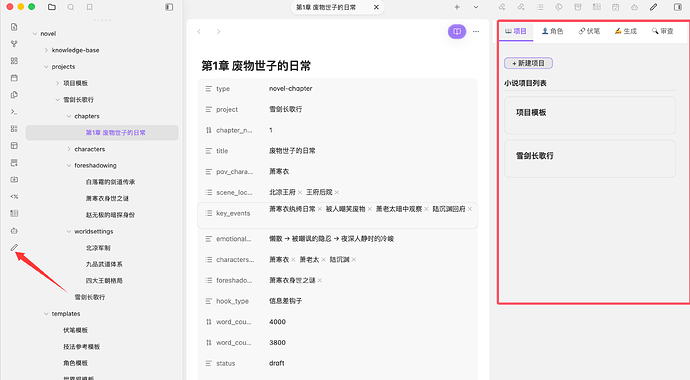
Task: Collapse the worldsettings folder
Action: pos(69,231)
